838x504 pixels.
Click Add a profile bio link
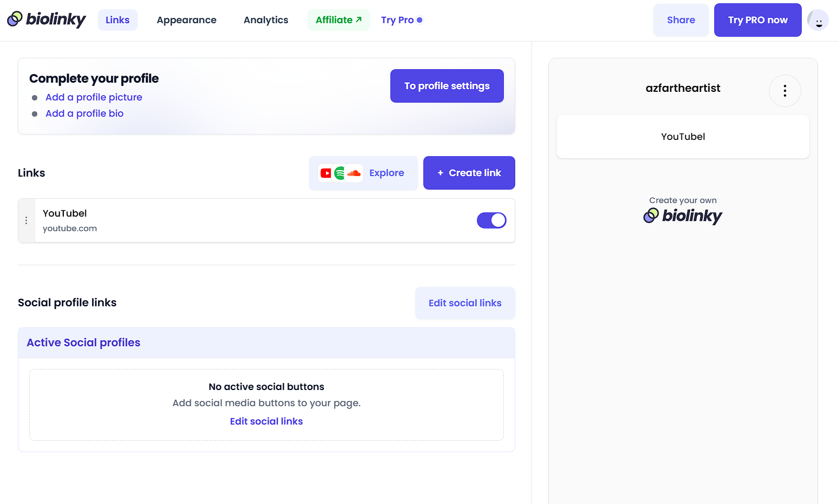84,113
